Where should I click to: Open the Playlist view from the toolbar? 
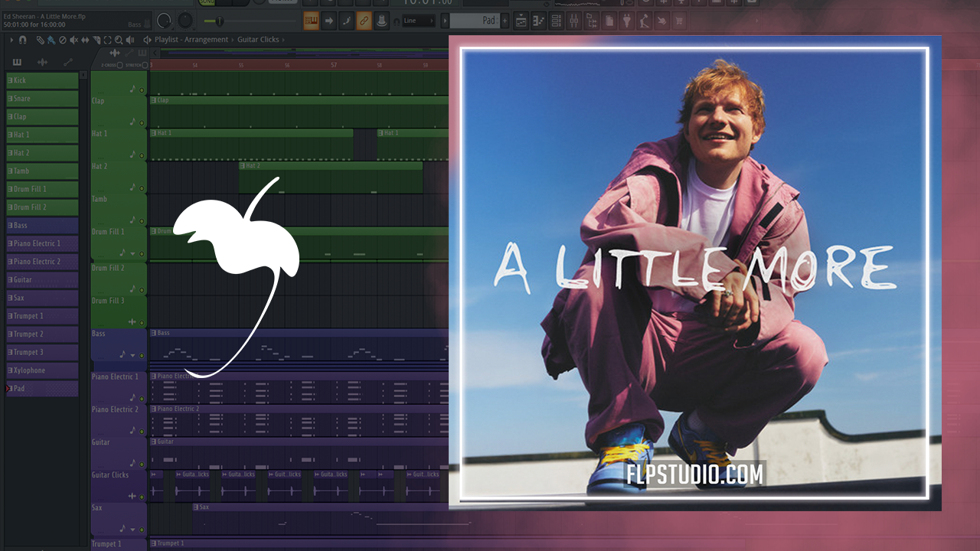[521, 21]
